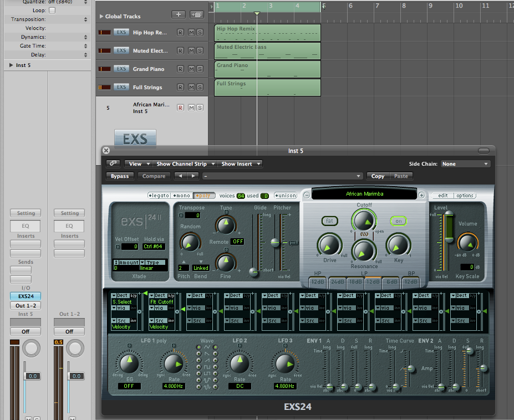Viewport: 514px width, 420px height.
Task: Select the 24dB LP filter slope
Action: (337, 281)
